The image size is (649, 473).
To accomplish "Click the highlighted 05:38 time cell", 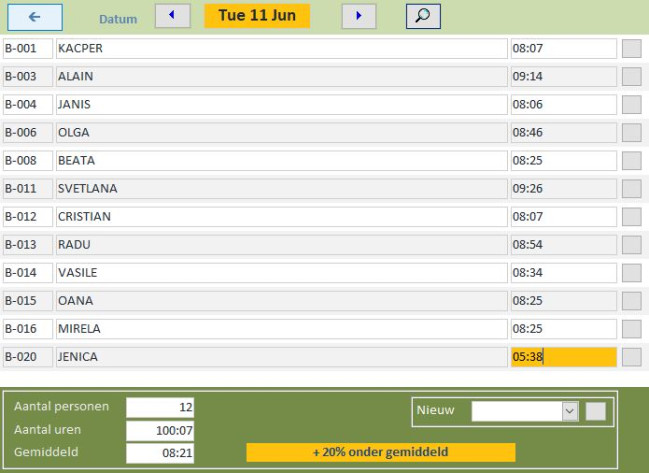I will (564, 357).
